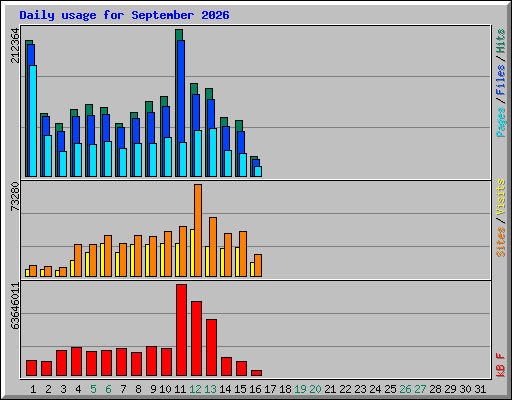Click the x-axis day label 16
Screen dimensions: 512x400
pyautogui.click(x=255, y=389)
